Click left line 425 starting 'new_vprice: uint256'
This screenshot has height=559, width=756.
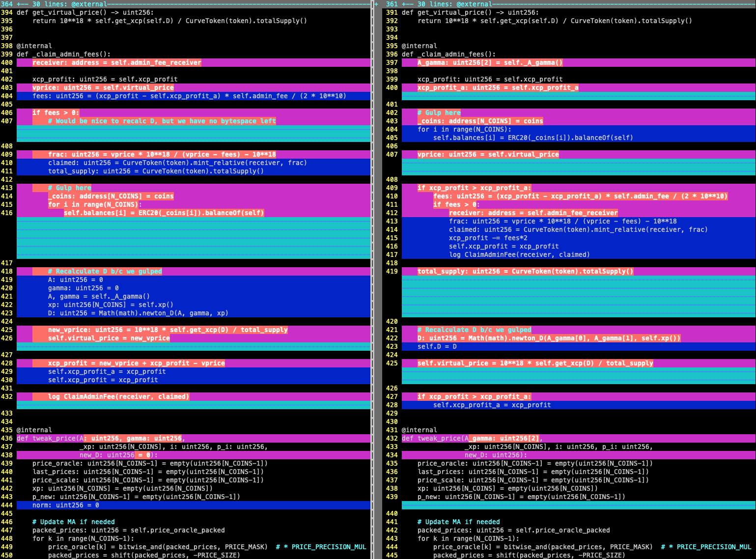coord(168,330)
